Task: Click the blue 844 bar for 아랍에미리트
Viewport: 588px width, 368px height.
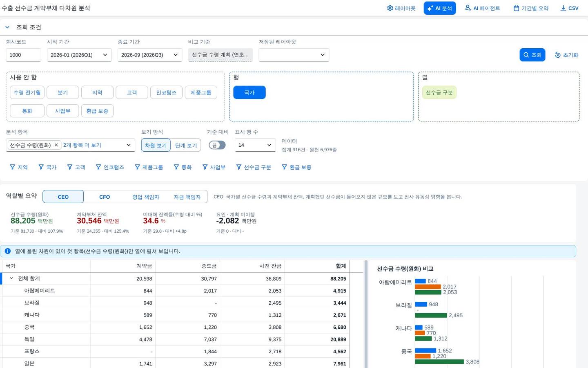Action: coord(420,281)
